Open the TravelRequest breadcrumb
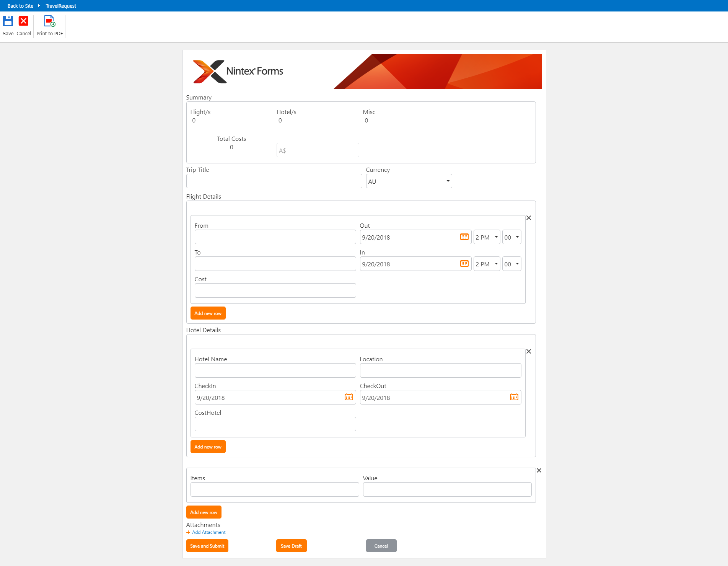728x566 pixels. tap(61, 6)
